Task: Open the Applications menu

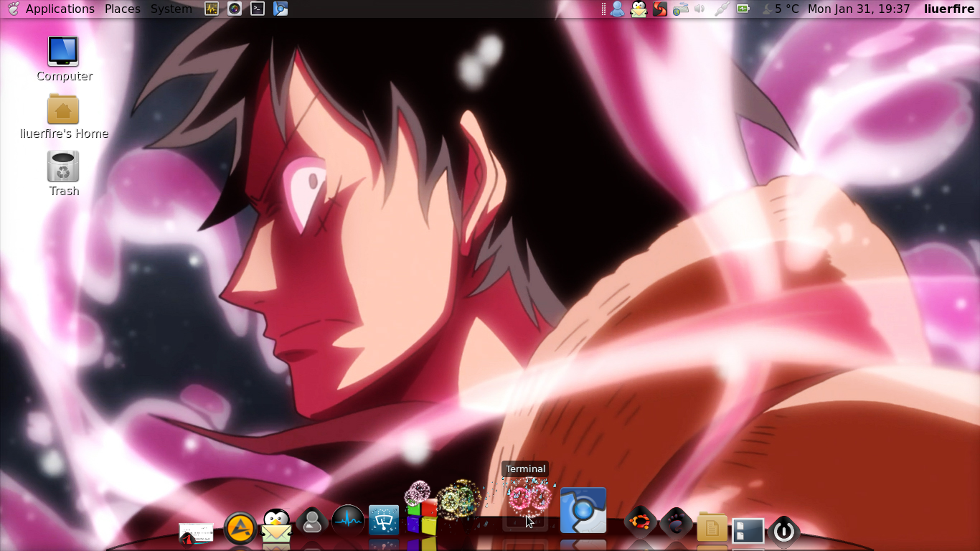Action: (60, 9)
